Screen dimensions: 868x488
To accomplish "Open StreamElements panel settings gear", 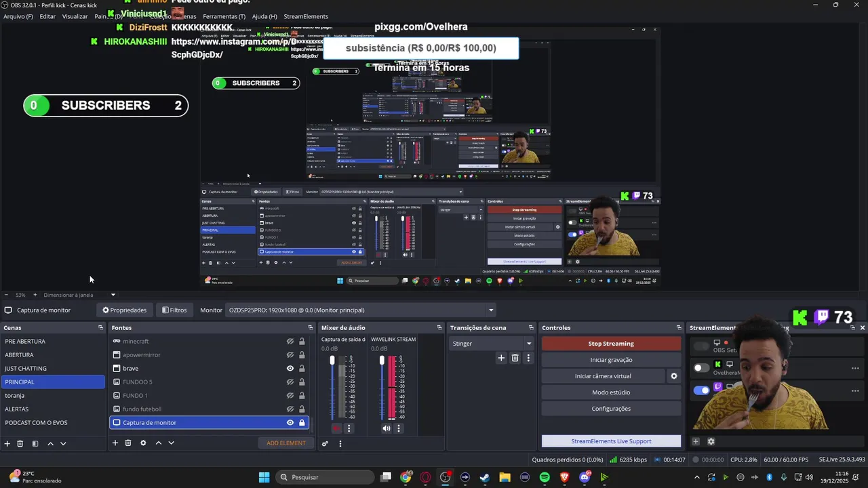I will (711, 441).
